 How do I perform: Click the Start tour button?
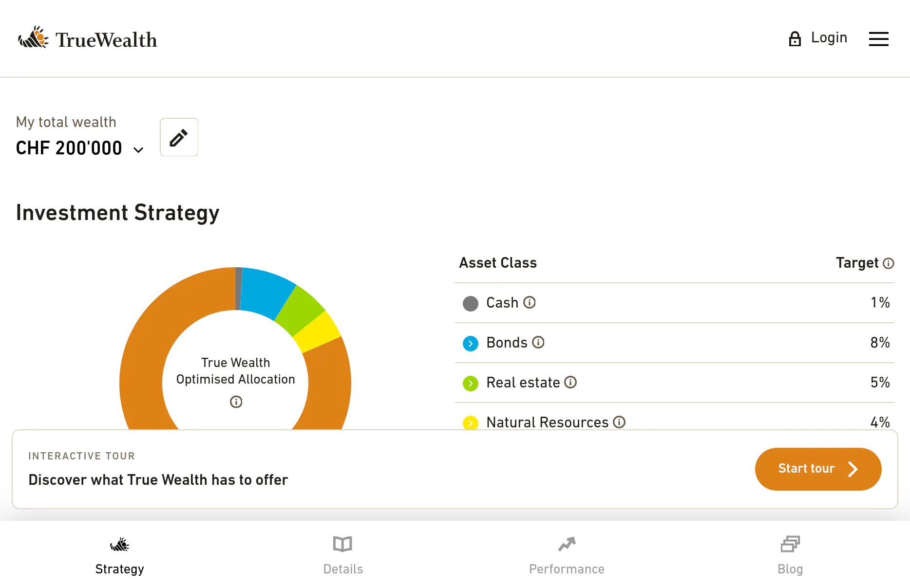click(818, 469)
